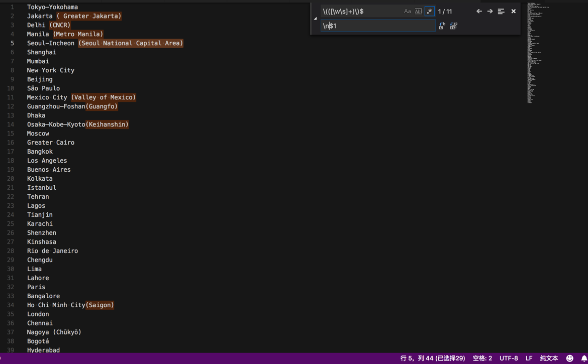Click the London line
This screenshot has width=588, height=364.
(x=38, y=314)
